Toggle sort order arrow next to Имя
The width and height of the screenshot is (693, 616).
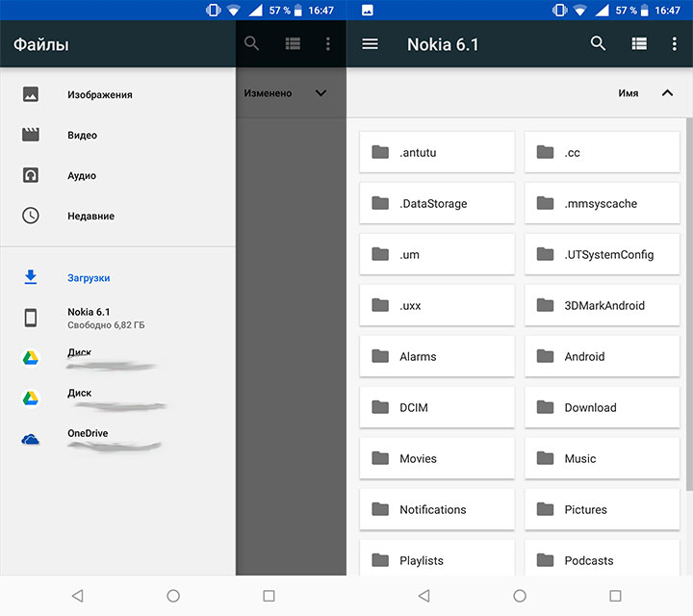[x=667, y=93]
